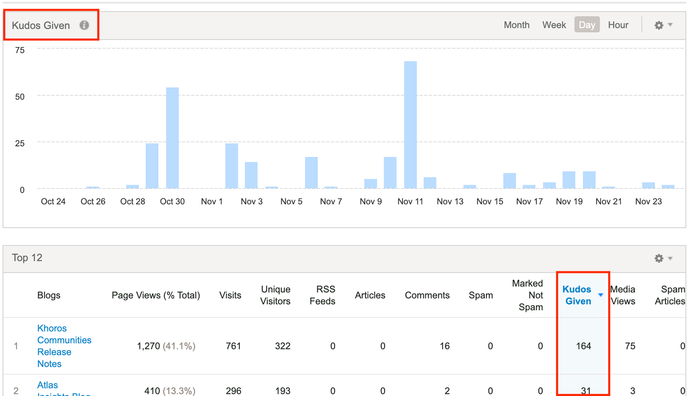Click the Nov 3 chart bar
688x396 pixels.
click(x=251, y=175)
